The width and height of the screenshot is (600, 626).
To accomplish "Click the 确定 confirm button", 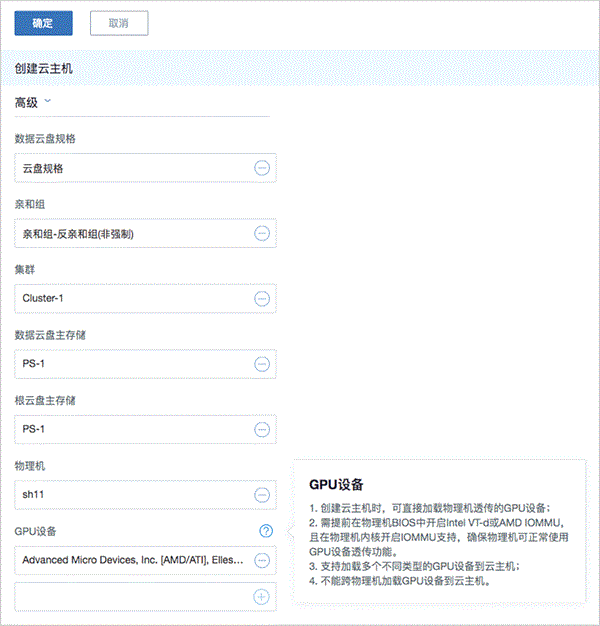I will tap(43, 22).
